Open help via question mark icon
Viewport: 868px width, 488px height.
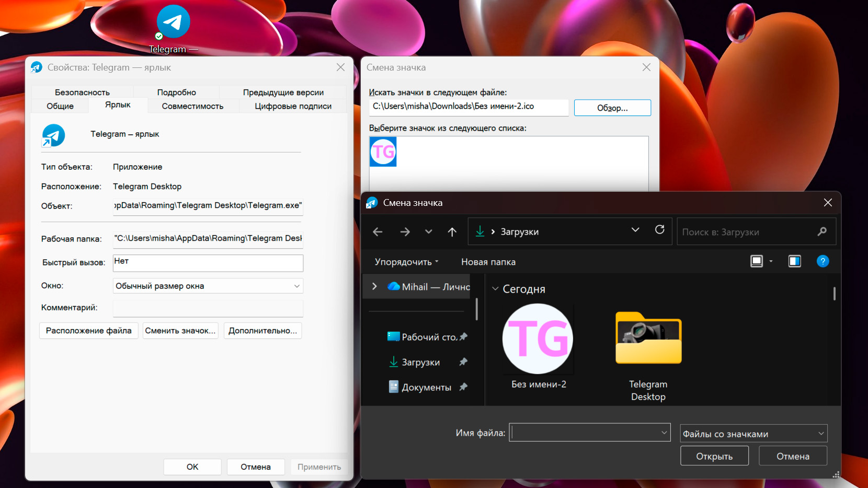point(823,261)
